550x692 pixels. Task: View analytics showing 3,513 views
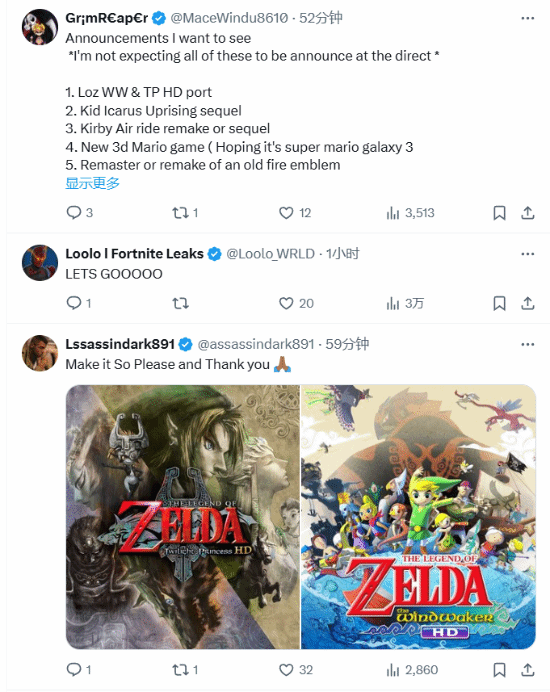click(411, 213)
